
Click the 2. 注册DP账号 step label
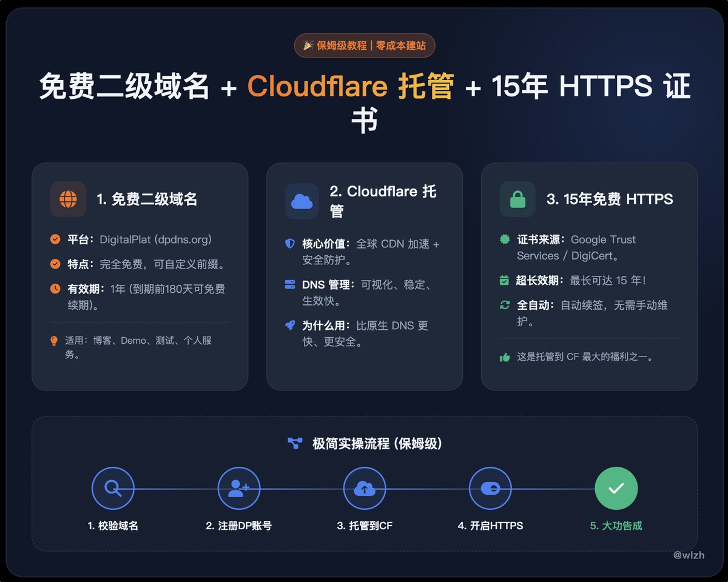(239, 526)
